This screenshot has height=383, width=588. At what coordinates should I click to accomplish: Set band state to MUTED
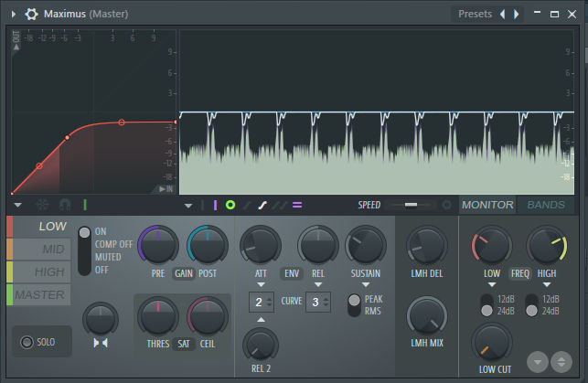pyautogui.click(x=108, y=257)
